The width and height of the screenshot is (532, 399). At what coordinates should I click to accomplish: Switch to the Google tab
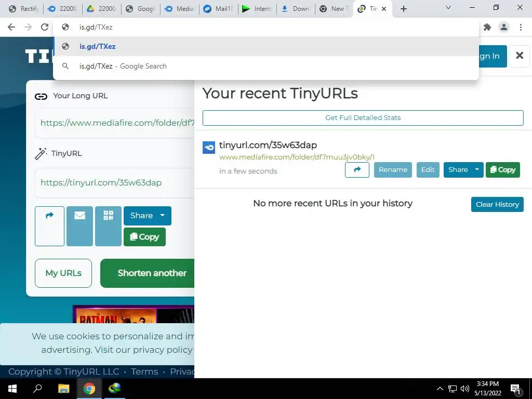pyautogui.click(x=140, y=9)
